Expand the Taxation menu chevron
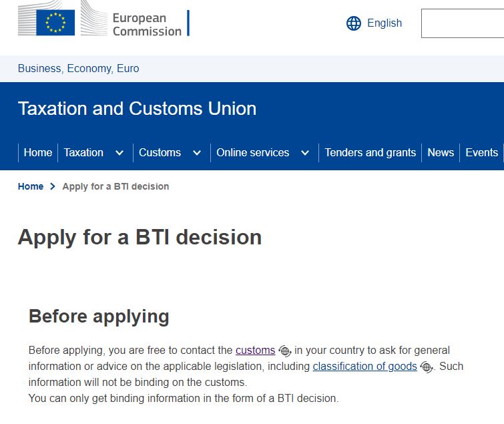The height and width of the screenshot is (424, 504). (x=119, y=153)
